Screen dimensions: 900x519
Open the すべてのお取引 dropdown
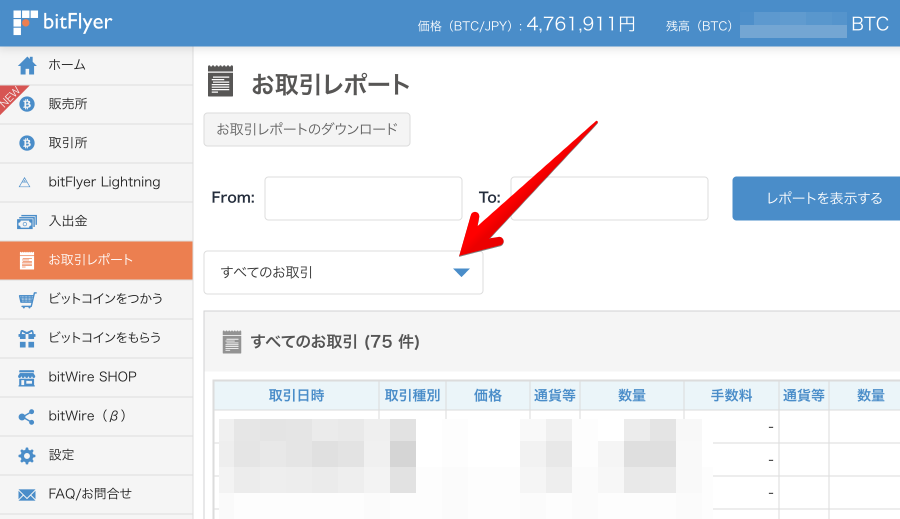click(343, 273)
